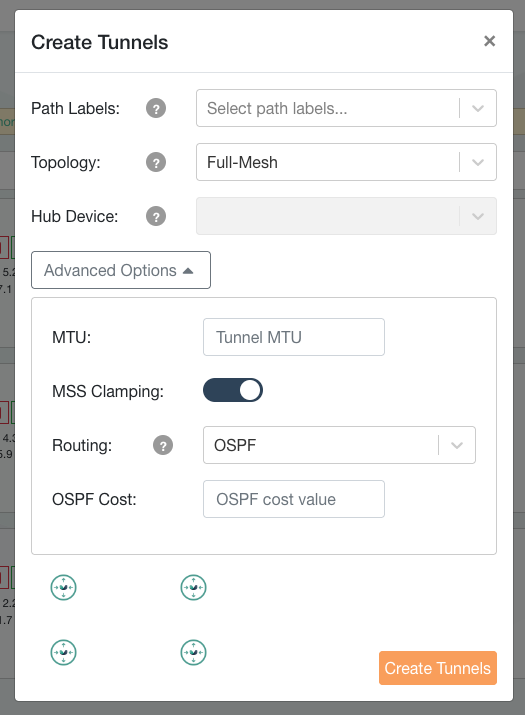Click the Topology help question mark
This screenshot has height=715, width=525.
(156, 162)
